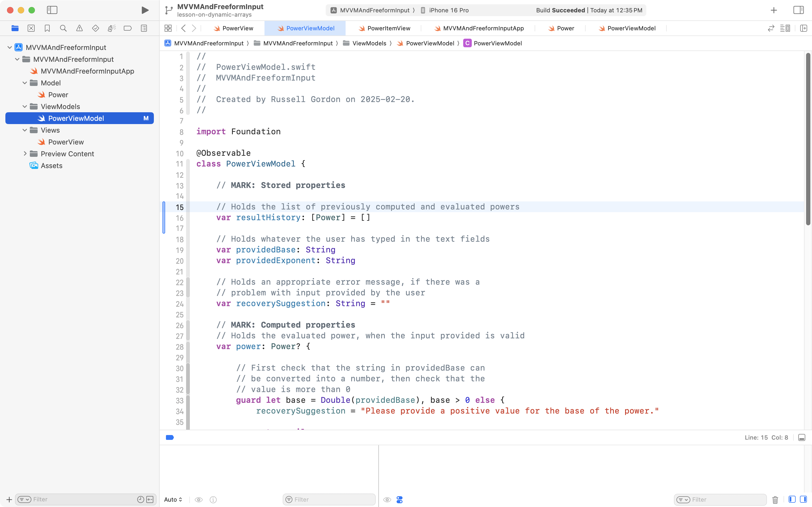Image resolution: width=812 pixels, height=507 pixels.
Task: Click the related items grid icon
Action: click(168, 28)
